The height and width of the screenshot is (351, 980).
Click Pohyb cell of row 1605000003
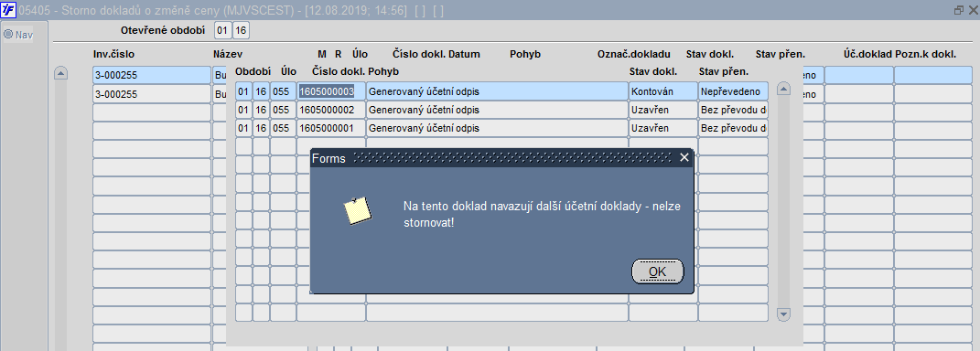point(497,91)
